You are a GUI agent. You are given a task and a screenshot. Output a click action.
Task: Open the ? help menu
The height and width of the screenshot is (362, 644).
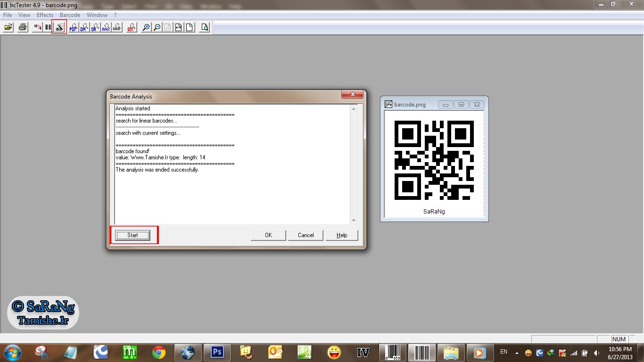click(x=116, y=15)
